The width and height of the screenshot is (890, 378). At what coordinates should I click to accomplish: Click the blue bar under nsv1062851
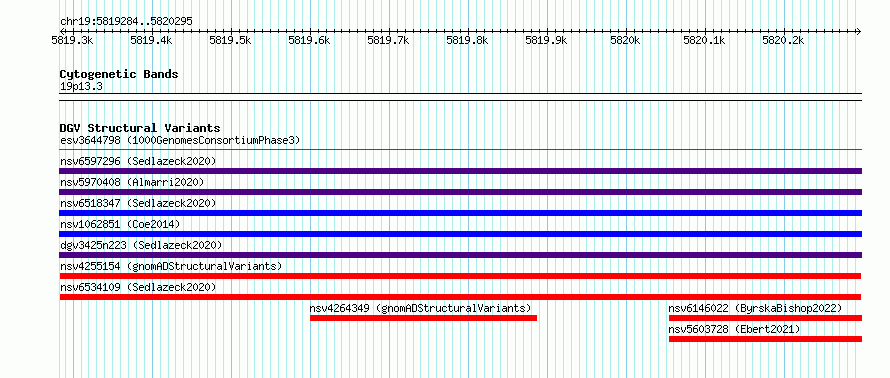(x=460, y=234)
